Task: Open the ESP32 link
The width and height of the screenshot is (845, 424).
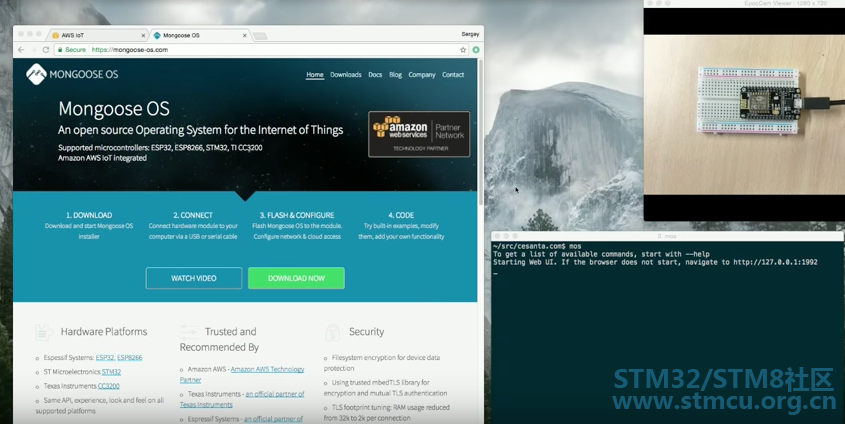Action: click(105, 358)
